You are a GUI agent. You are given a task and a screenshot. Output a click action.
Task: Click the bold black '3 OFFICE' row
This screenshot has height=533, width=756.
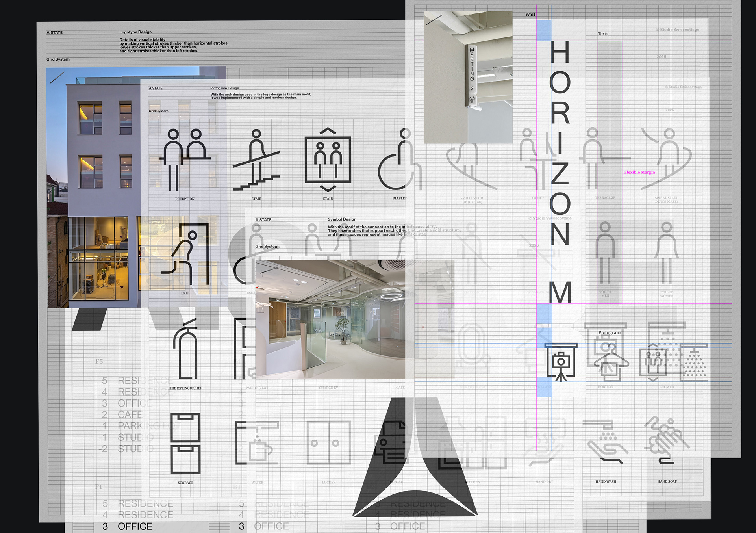[127, 526]
